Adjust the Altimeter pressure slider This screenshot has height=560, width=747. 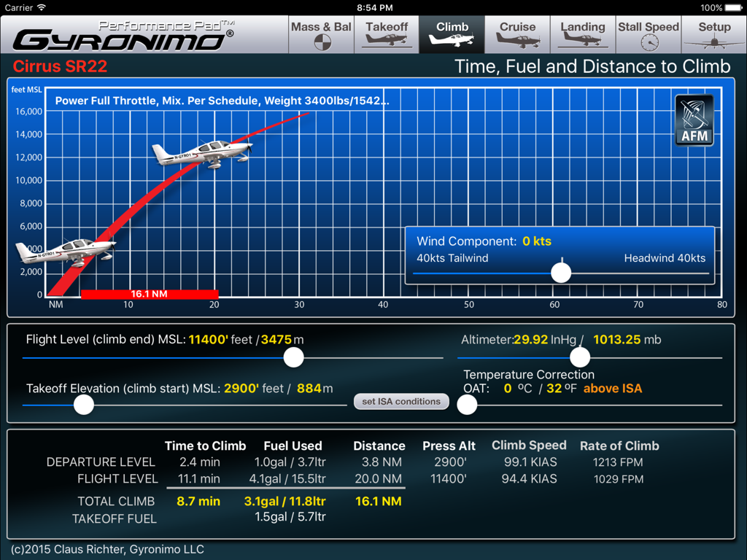point(580,357)
